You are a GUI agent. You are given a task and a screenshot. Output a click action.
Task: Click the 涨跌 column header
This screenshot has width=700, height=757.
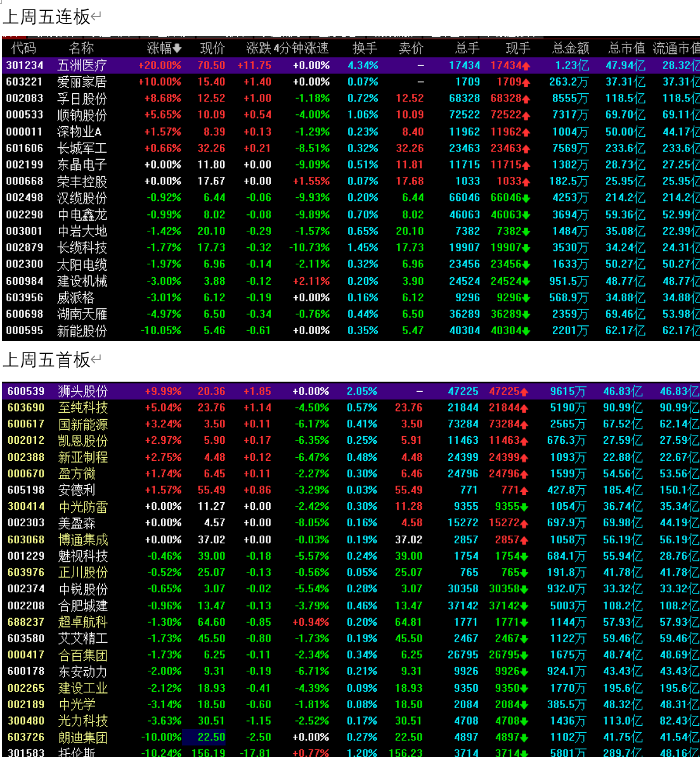coord(259,48)
